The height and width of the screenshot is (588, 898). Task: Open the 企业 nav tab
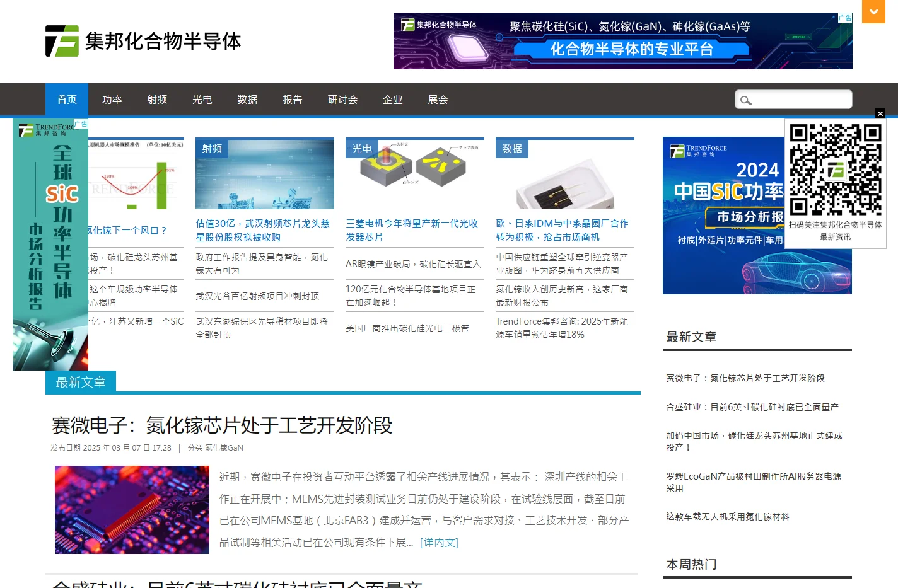click(x=393, y=100)
